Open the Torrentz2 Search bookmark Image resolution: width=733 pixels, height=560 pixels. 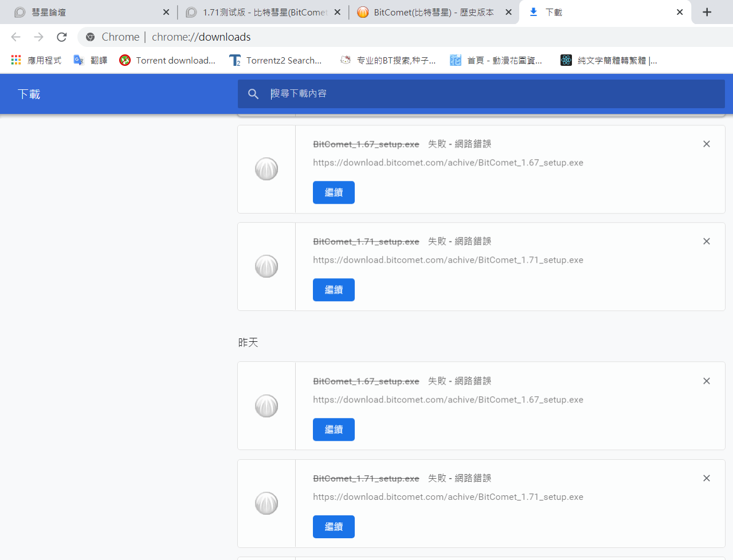(276, 60)
